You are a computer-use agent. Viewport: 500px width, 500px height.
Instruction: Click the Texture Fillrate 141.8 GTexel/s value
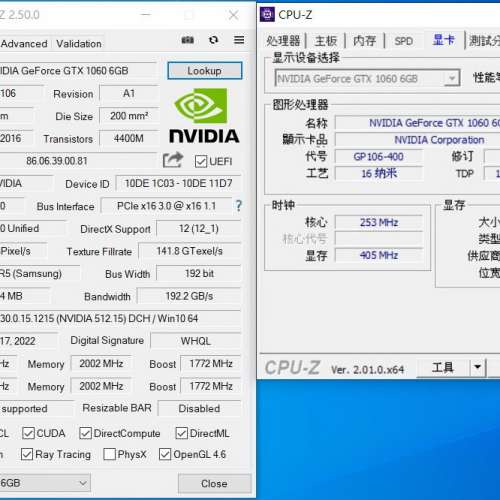pos(190,251)
